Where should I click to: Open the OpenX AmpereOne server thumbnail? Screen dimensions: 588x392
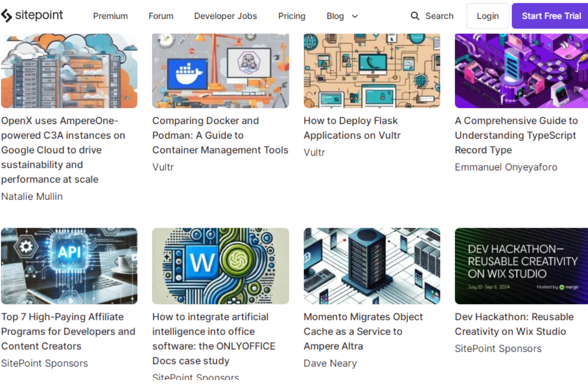pos(69,71)
